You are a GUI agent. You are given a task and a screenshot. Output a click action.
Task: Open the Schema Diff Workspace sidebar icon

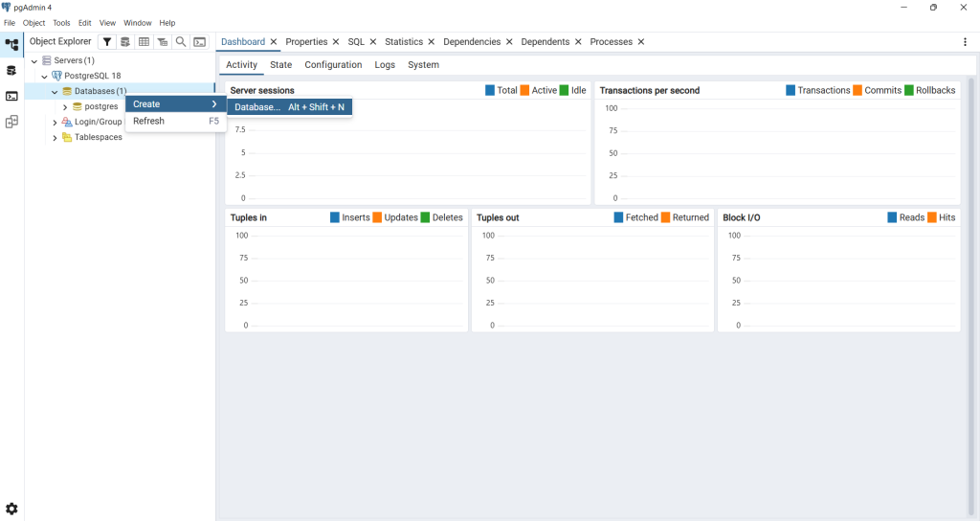click(x=11, y=122)
